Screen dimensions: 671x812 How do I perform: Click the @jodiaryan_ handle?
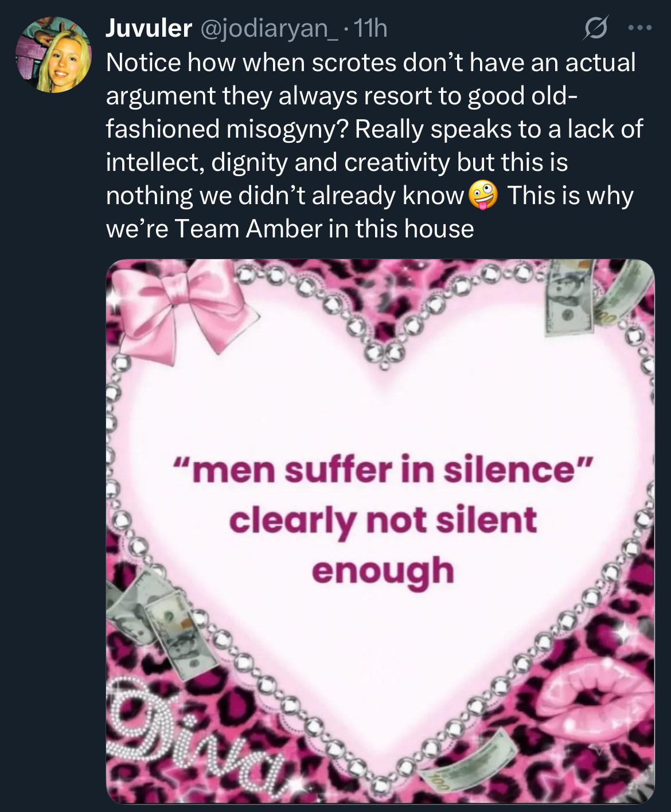pos(268,28)
